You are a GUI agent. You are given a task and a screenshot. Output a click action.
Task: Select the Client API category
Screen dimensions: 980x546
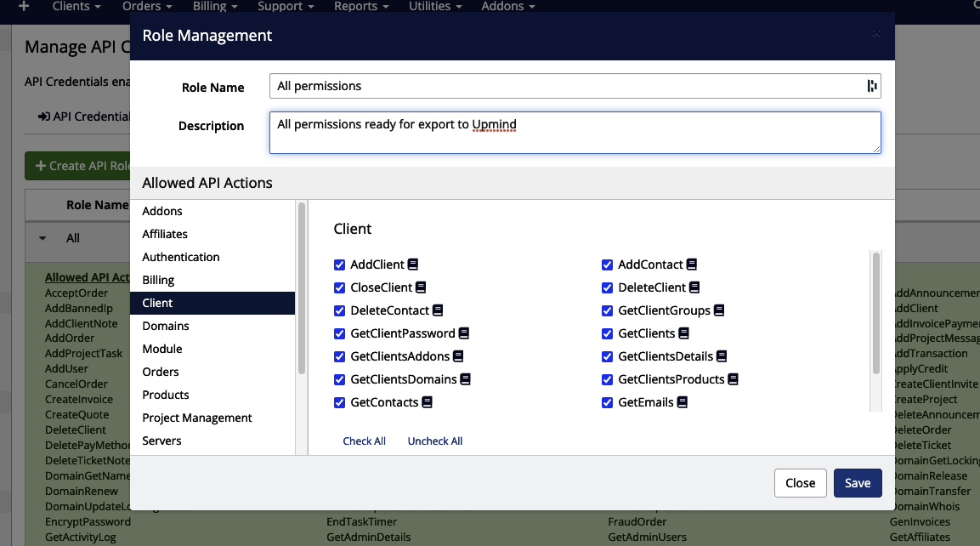(212, 304)
